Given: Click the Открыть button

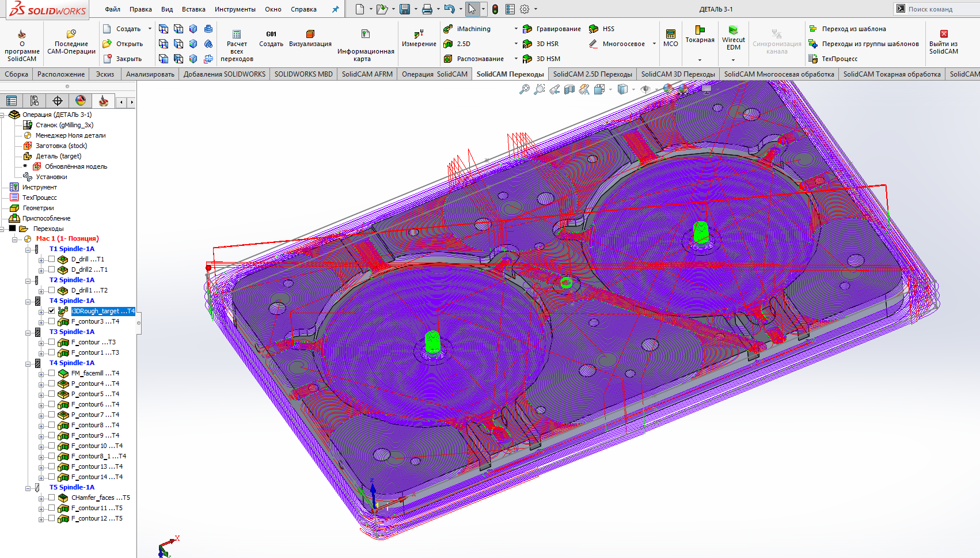Looking at the screenshot, I should pos(123,44).
